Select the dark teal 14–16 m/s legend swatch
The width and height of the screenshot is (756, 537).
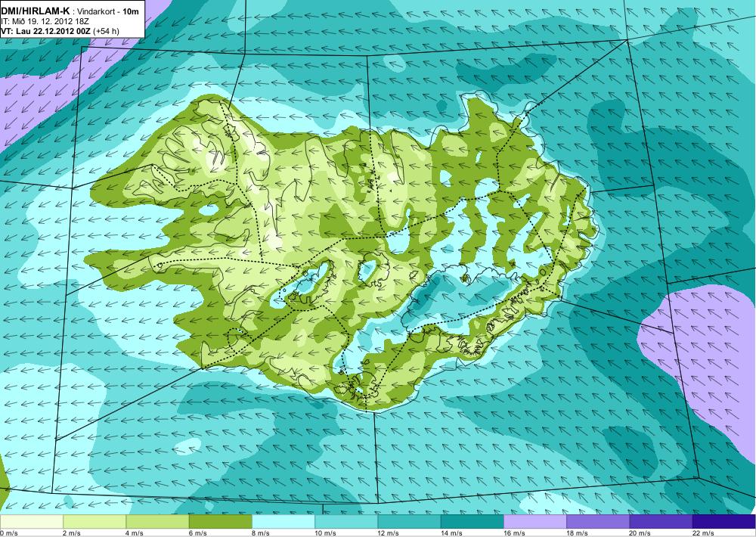click(472, 522)
